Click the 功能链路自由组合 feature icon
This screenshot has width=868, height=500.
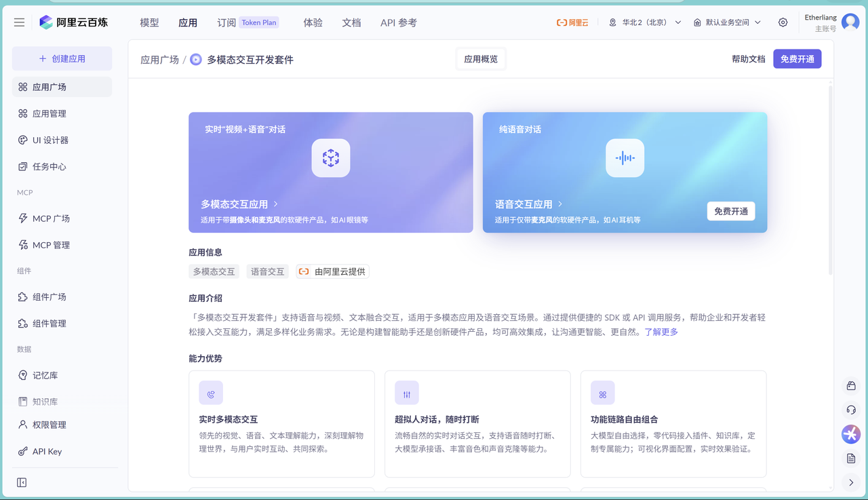603,393
